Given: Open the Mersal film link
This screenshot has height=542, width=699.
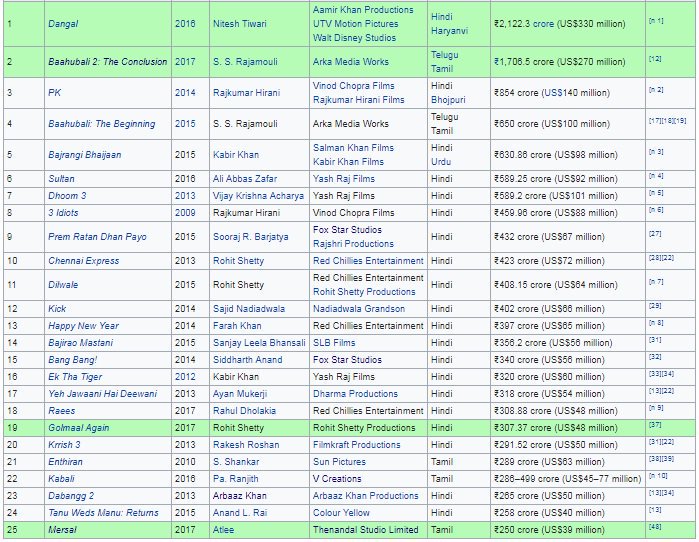Looking at the screenshot, I should [62, 530].
